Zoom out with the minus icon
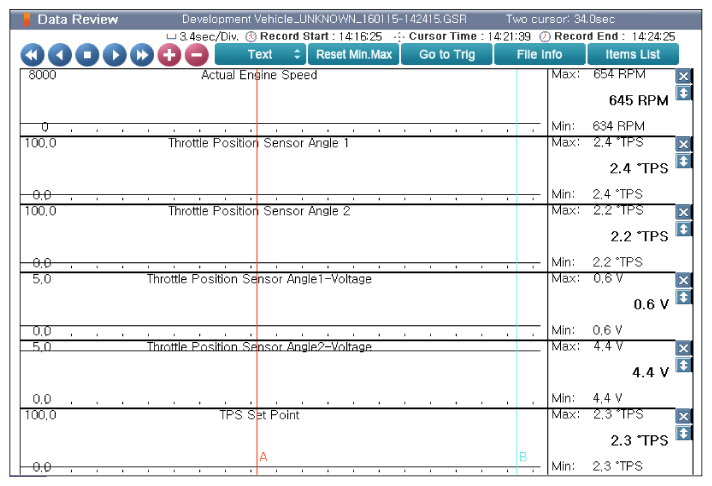Image resolution: width=712 pixels, height=486 pixels. pyautogui.click(x=196, y=55)
